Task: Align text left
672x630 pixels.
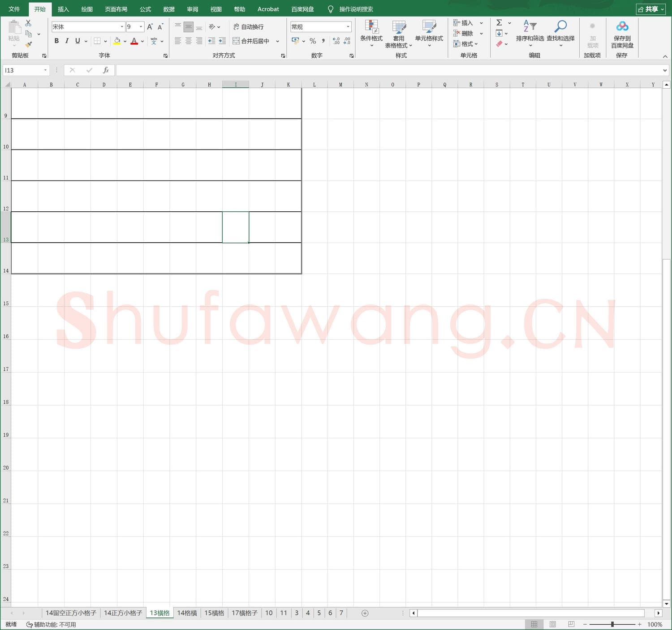Action: [178, 41]
